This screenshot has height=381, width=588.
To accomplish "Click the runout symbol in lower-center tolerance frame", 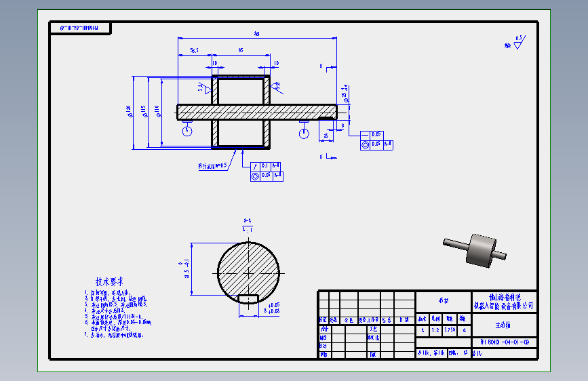I will pyautogui.click(x=256, y=167).
